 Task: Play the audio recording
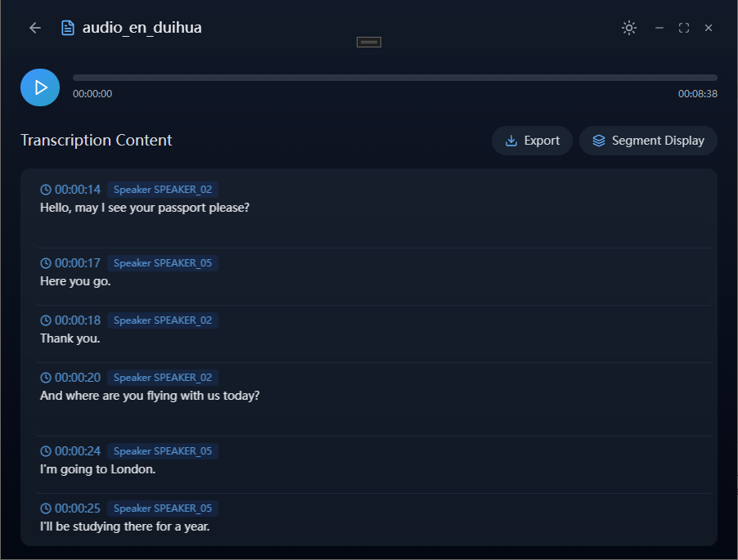pos(40,87)
